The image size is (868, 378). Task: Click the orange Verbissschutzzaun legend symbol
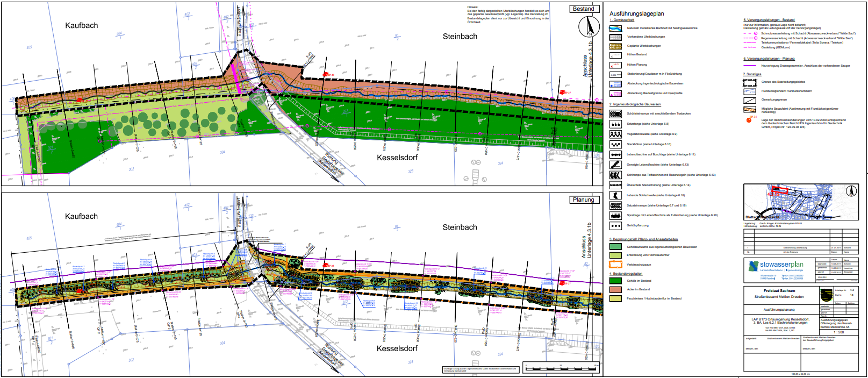coord(615,265)
